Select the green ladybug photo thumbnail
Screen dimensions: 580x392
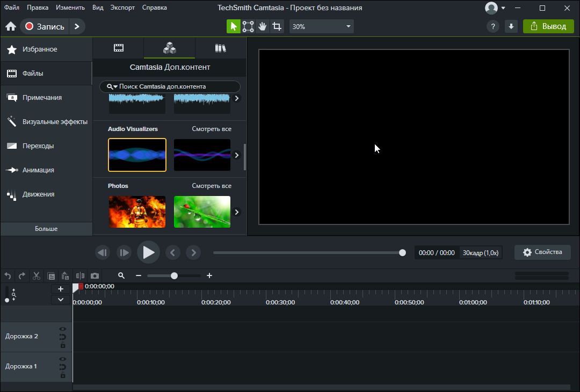pyautogui.click(x=202, y=212)
